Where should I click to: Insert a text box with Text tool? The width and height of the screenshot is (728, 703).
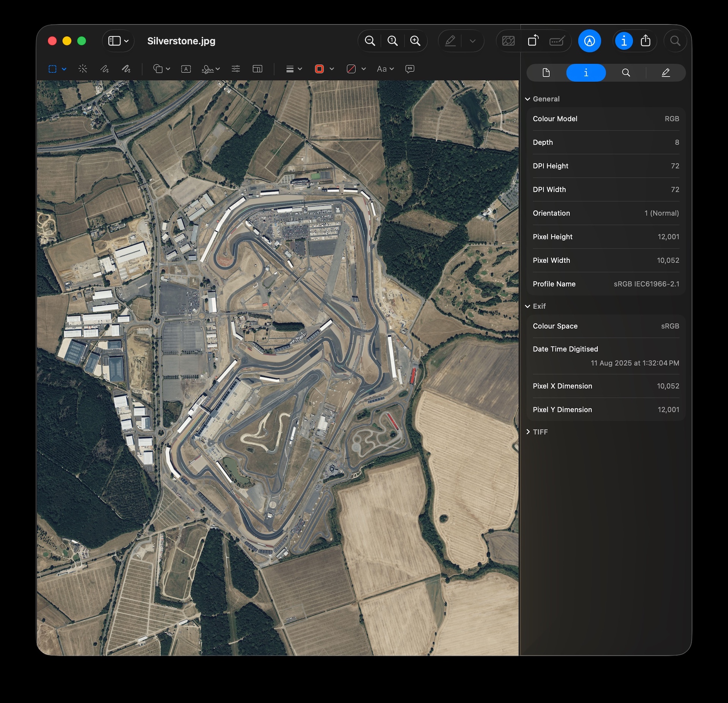point(186,69)
